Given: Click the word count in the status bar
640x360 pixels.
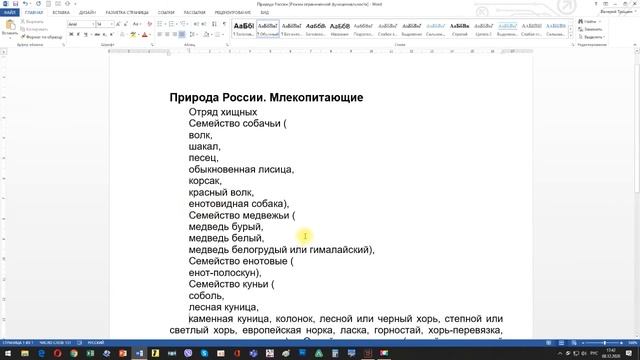Looking at the screenshot, I should click(x=55, y=343).
